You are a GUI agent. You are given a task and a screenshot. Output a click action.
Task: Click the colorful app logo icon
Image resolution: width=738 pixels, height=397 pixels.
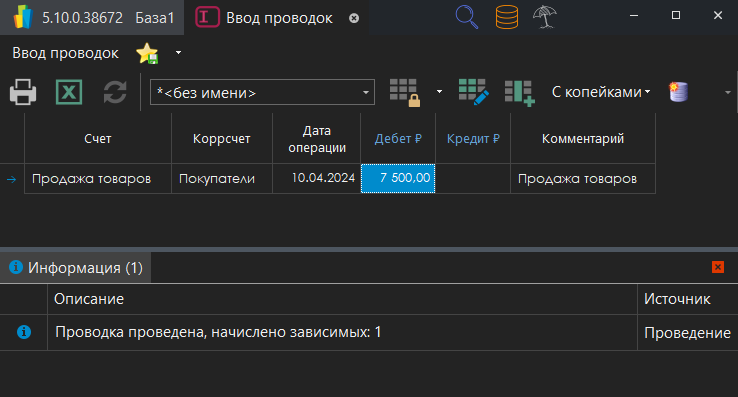tap(23, 17)
